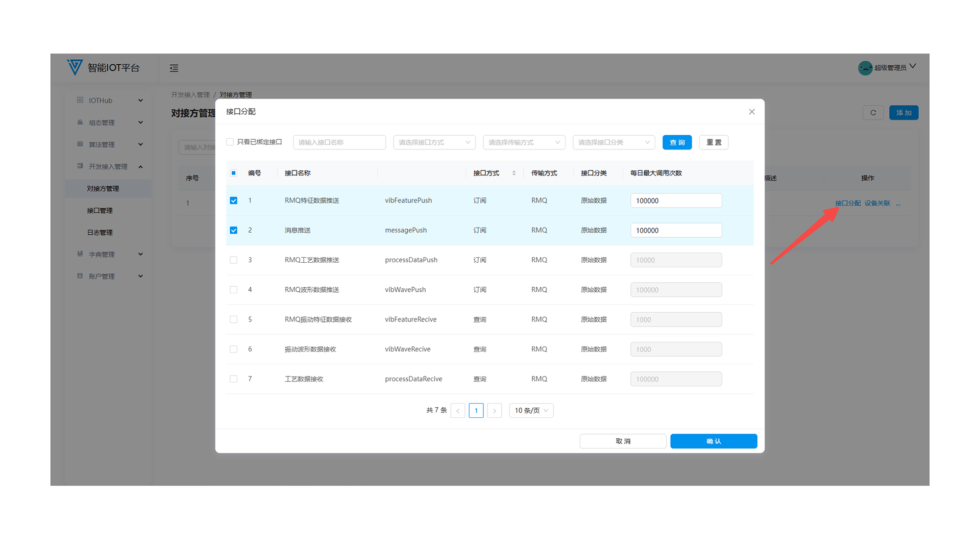Close the 接口分配 dialog with X
Screen dimensions: 980x551
pos(751,112)
